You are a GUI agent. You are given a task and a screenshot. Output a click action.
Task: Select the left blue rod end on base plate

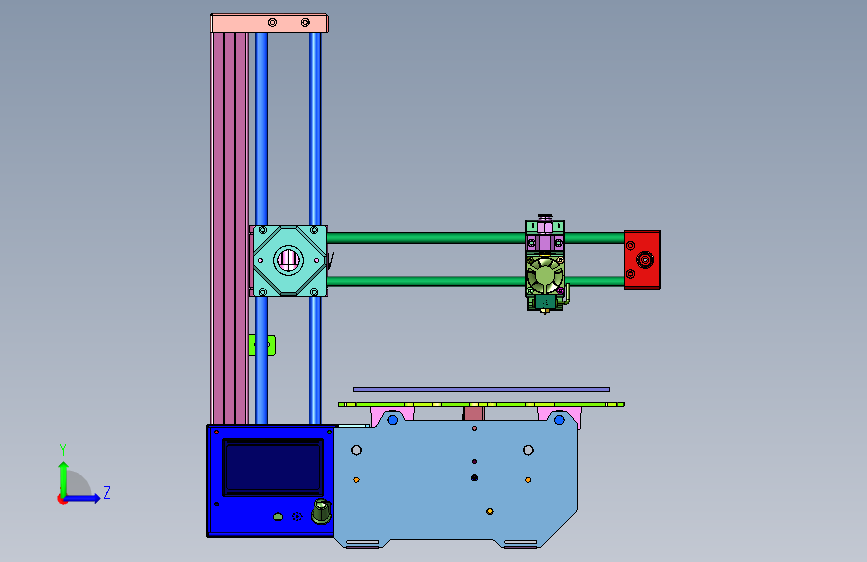393,420
